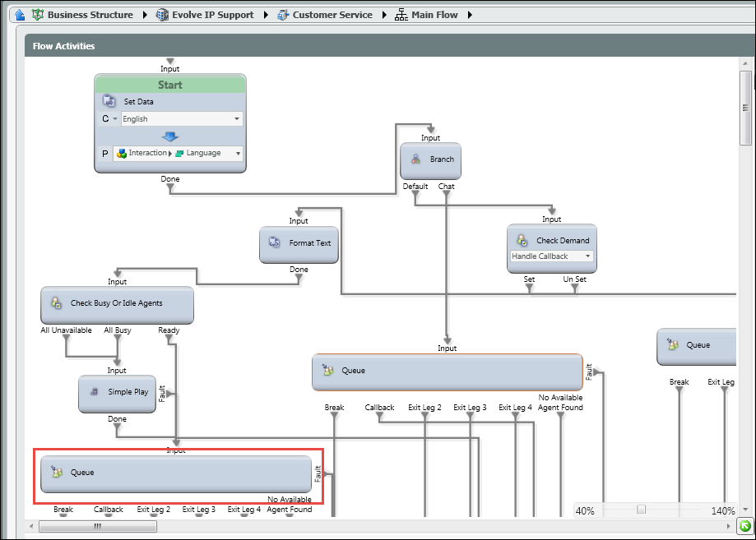Select the Start activity header
756x540 pixels.
tap(170, 85)
